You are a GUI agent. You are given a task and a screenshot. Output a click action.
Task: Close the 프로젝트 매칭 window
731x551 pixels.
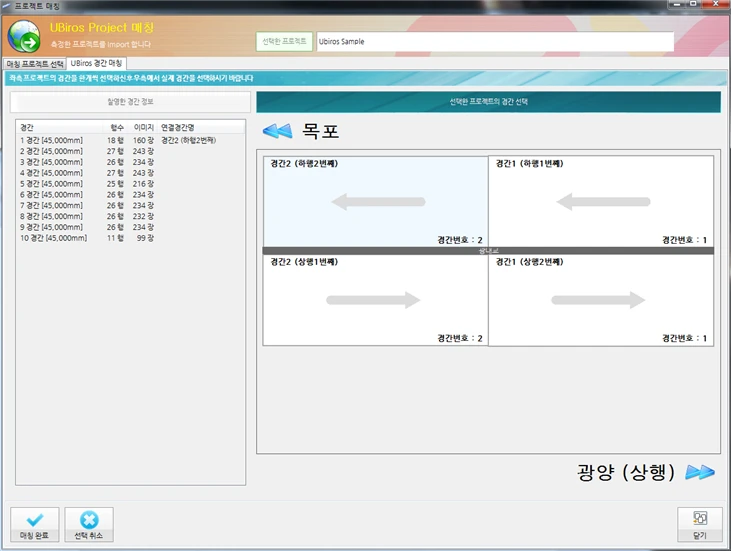pos(716,4)
